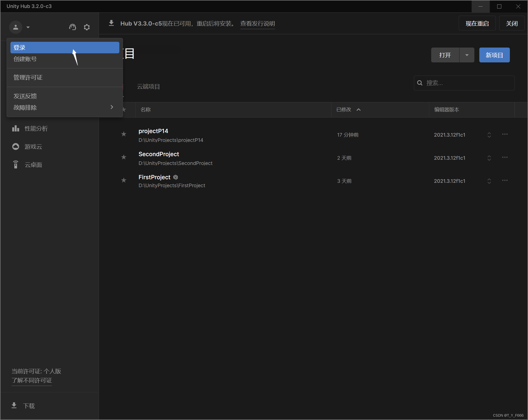The image size is (528, 420).
Task: Favorite SecondProject with its star
Action: click(124, 157)
